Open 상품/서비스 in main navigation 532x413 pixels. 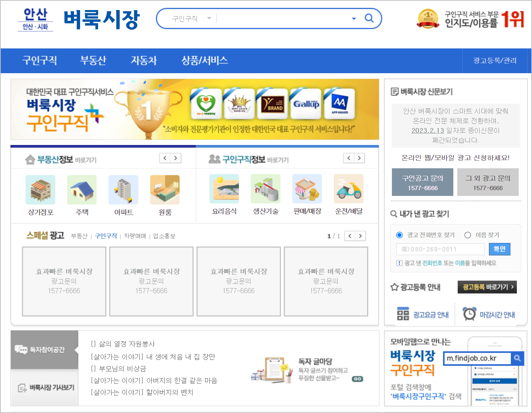(x=205, y=60)
